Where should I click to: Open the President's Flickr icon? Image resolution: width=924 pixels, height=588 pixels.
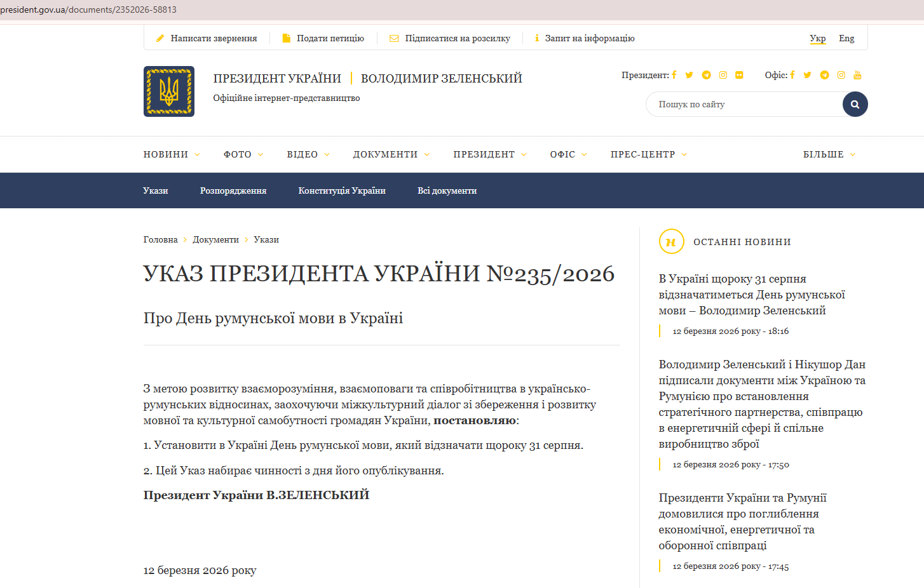pyautogui.click(x=739, y=75)
